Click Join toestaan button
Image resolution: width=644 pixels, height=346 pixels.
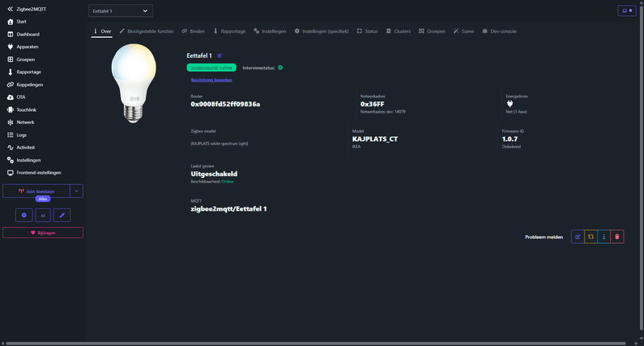[x=36, y=192]
